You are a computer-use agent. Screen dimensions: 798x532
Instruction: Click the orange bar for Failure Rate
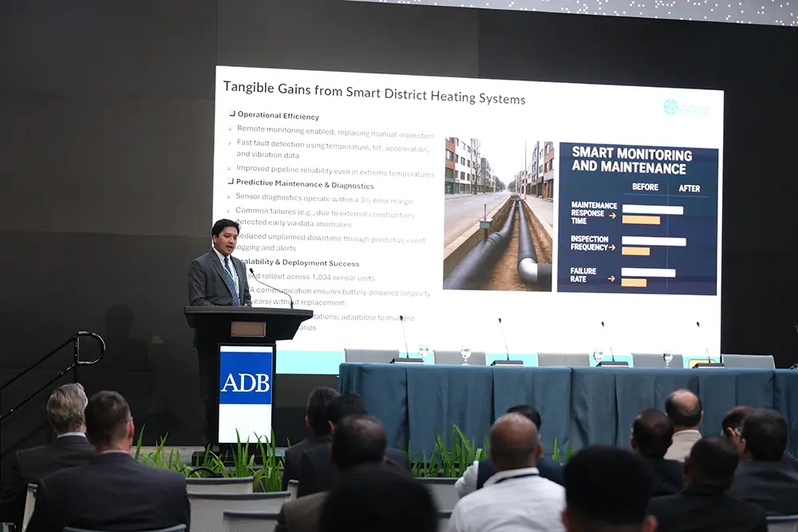click(x=634, y=282)
